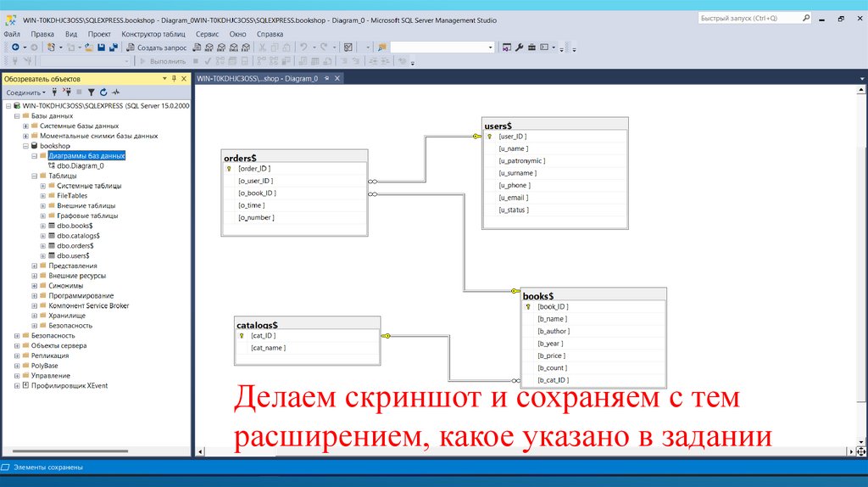Click the Undo toolbar arrow
868x487 pixels.
303,48
